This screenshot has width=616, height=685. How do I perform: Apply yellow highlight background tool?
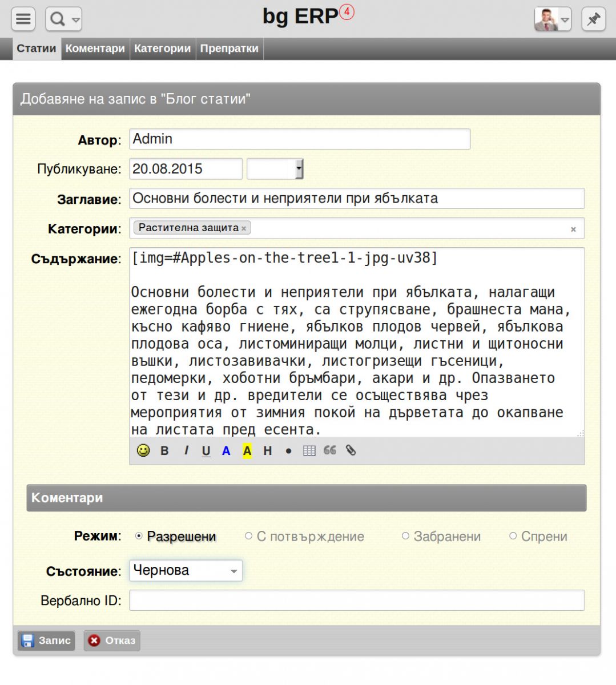coord(247,451)
